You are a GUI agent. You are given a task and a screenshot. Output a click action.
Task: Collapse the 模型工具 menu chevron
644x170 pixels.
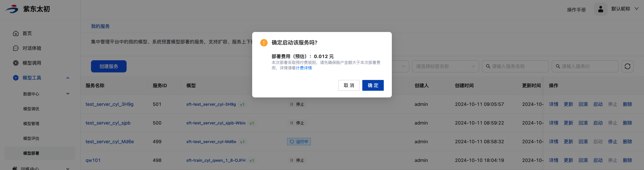pos(68,78)
